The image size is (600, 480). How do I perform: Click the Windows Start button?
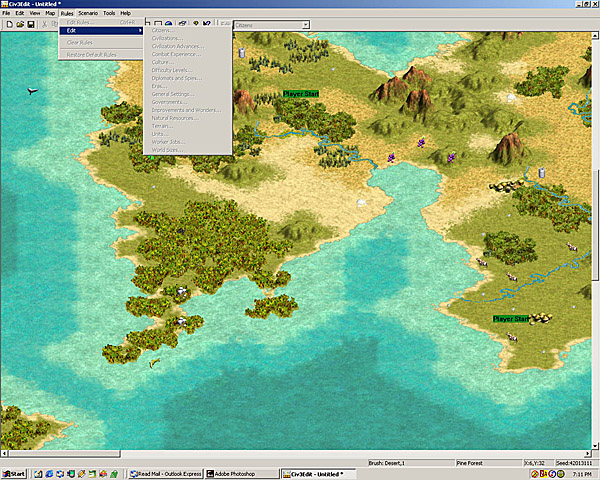[14, 473]
